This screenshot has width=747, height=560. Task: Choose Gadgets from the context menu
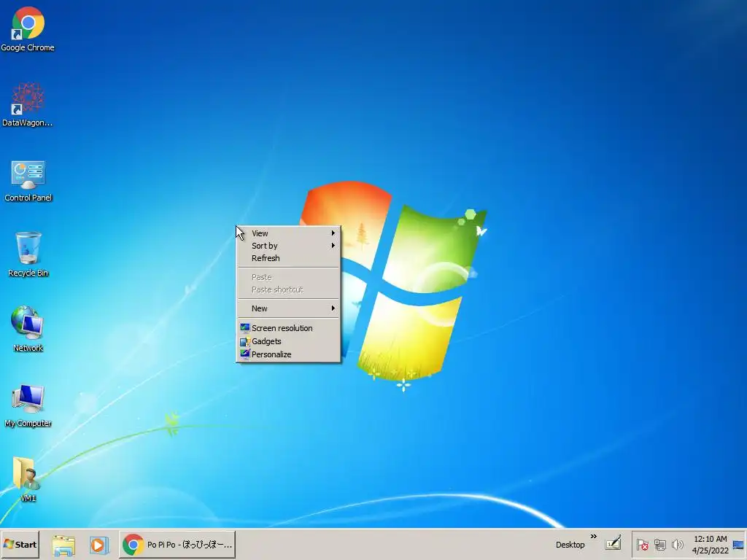click(289, 341)
